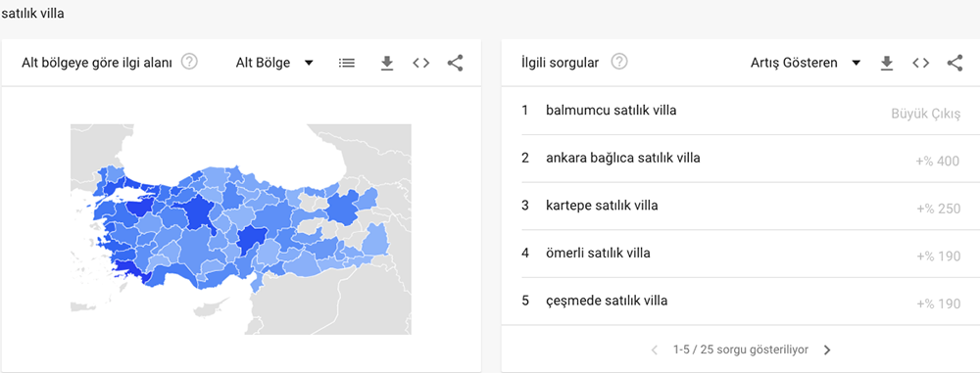
Task: Open help for Alt bölgeye göre ilgi alanı
Action: (x=189, y=62)
